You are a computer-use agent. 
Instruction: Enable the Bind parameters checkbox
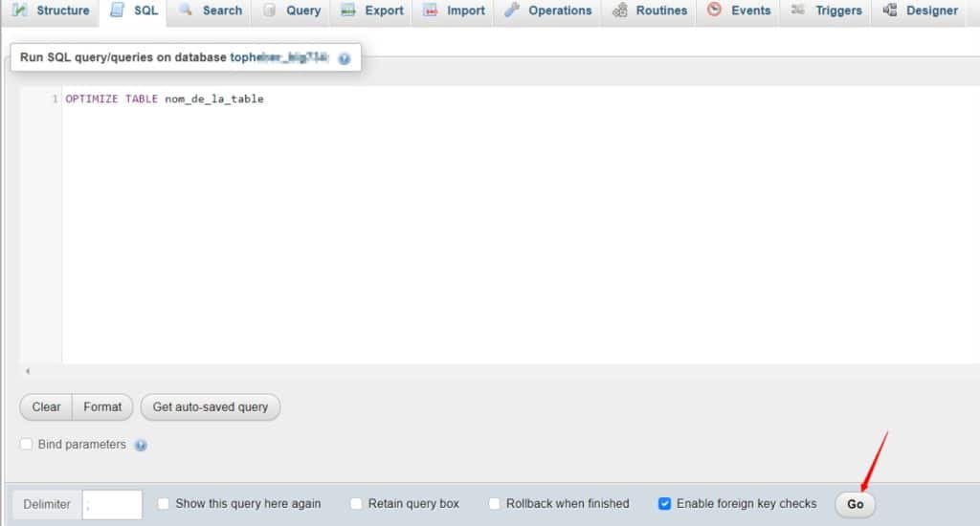(26, 444)
